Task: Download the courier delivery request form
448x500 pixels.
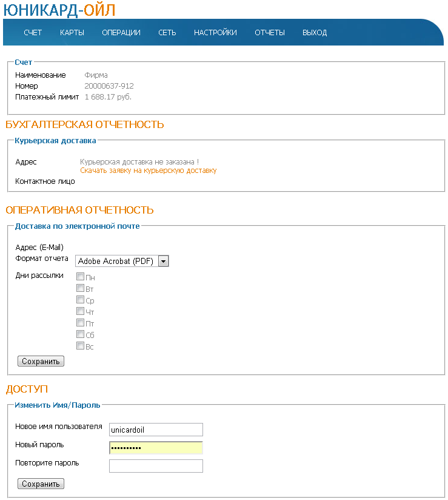Action: point(148,171)
